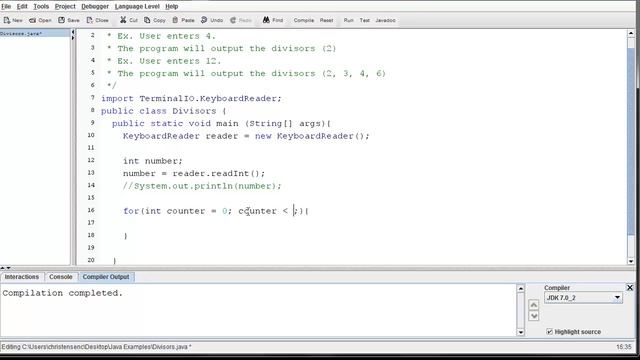
Task: Generate Javadoc from toolbar
Action: (385, 20)
